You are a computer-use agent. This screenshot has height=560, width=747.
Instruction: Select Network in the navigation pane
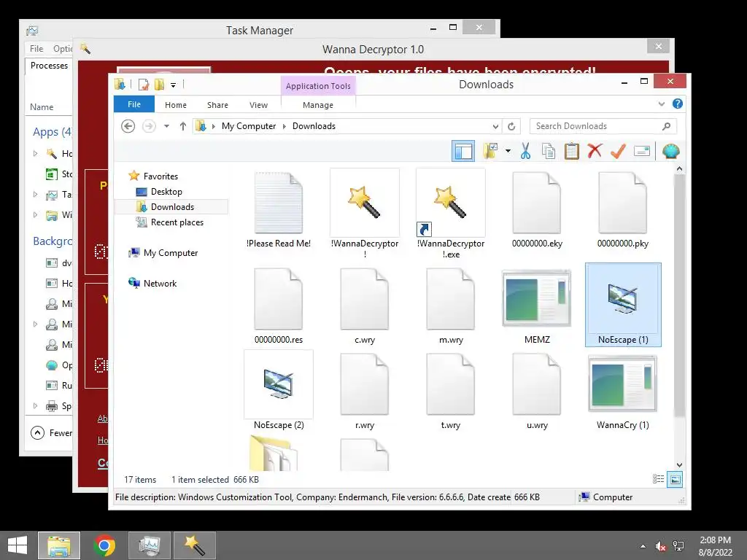(x=160, y=284)
